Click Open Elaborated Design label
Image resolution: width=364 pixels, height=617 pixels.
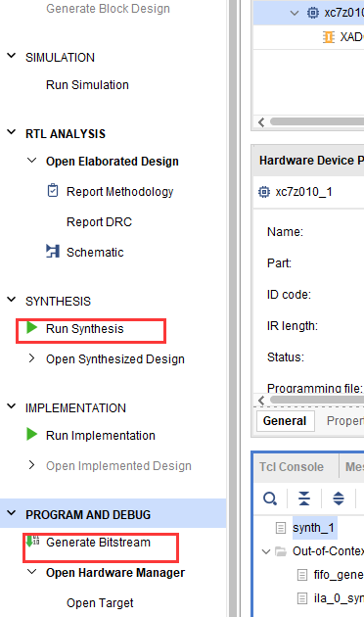pos(112,162)
